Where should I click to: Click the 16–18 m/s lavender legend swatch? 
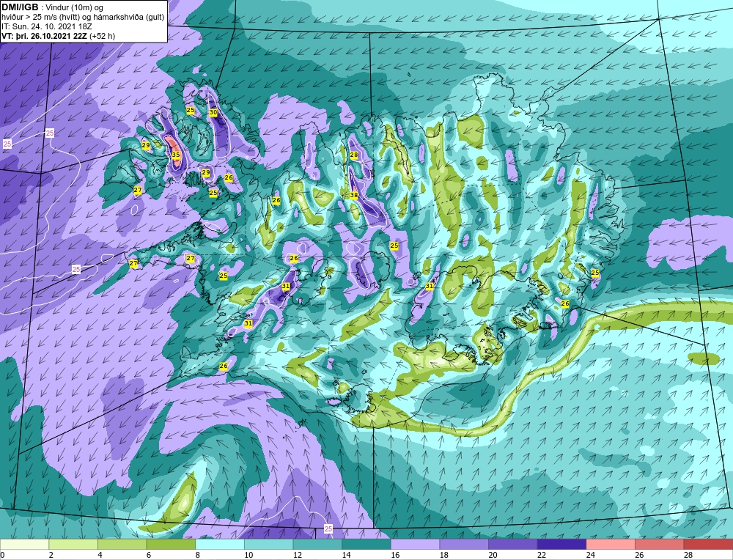click(x=415, y=545)
